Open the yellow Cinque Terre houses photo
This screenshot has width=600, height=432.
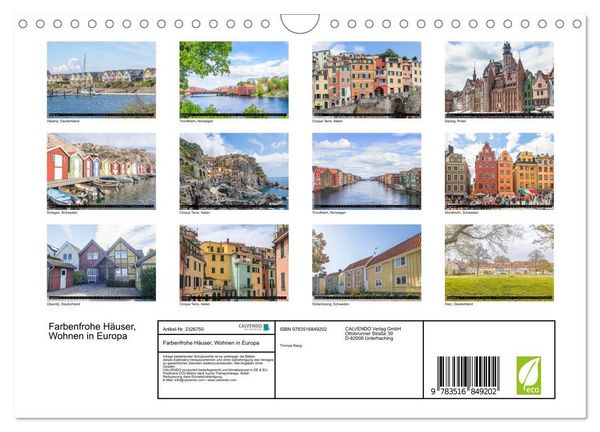click(x=234, y=262)
